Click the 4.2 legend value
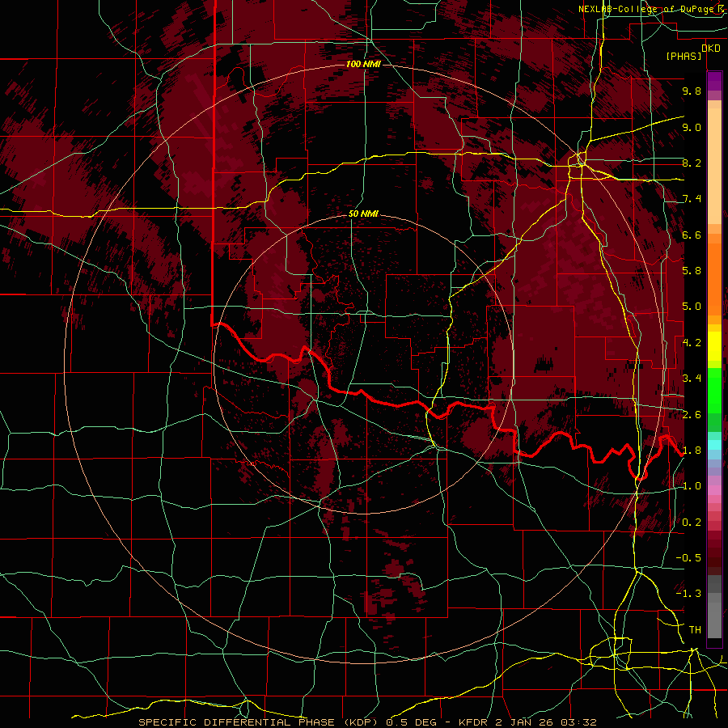This screenshot has width=728, height=728. tap(692, 343)
